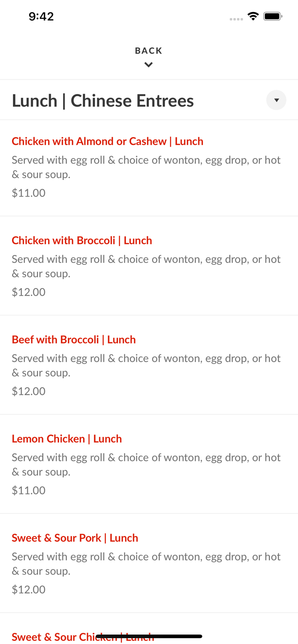Tap Sweet & Sour Pork description text
The width and height of the screenshot is (298, 644).
(146, 564)
